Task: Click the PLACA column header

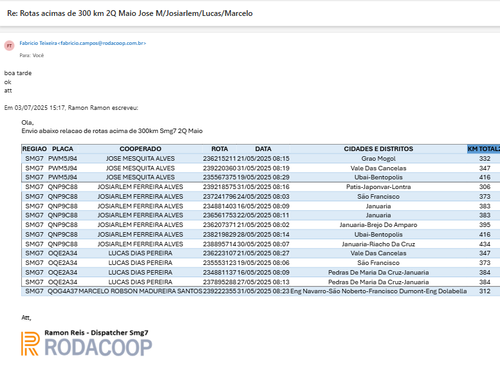Action: [x=63, y=149]
